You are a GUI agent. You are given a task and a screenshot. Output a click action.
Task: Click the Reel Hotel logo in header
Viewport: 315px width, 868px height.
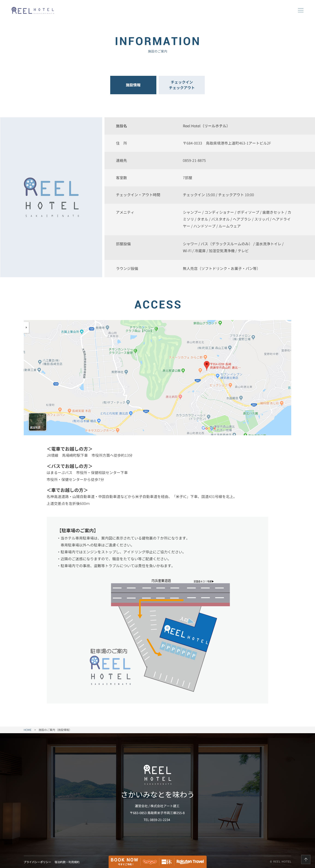[x=33, y=10]
